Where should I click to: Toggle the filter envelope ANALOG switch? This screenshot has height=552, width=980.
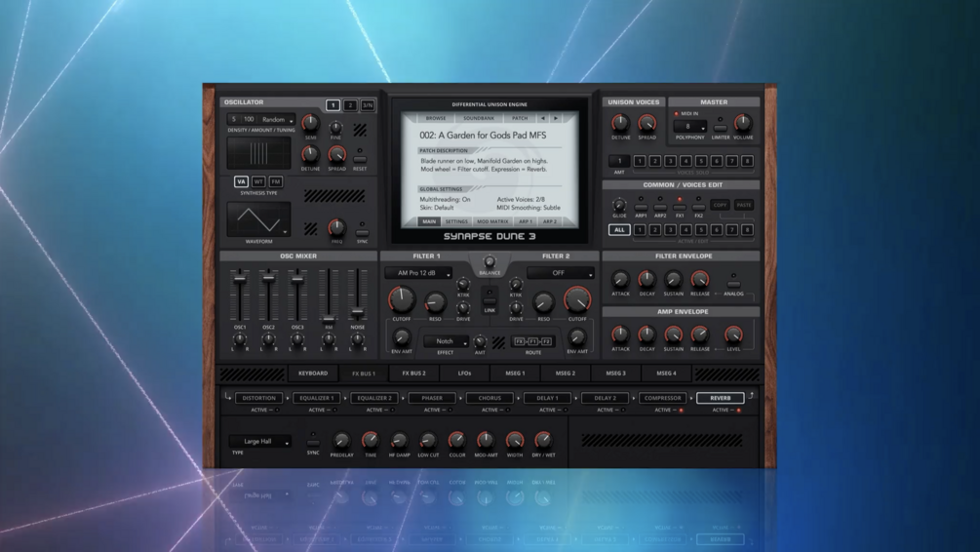pos(733,284)
